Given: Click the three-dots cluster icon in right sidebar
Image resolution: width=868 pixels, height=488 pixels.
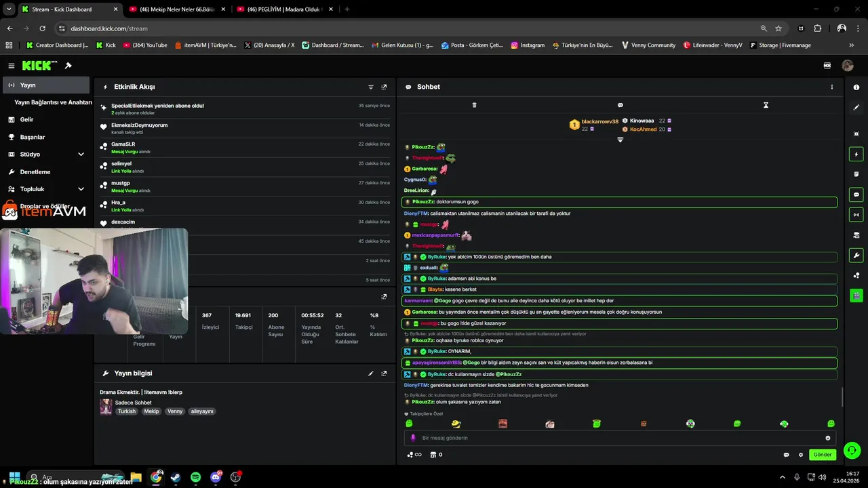Looking at the screenshot, I should (856, 275).
